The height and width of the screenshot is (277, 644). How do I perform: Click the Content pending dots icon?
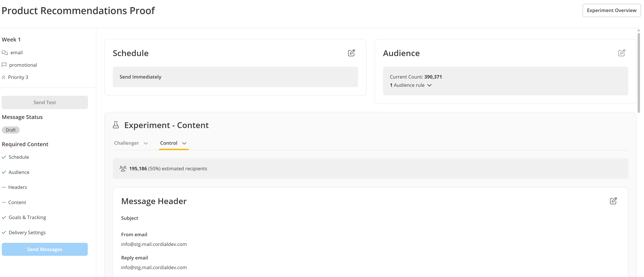click(4, 202)
